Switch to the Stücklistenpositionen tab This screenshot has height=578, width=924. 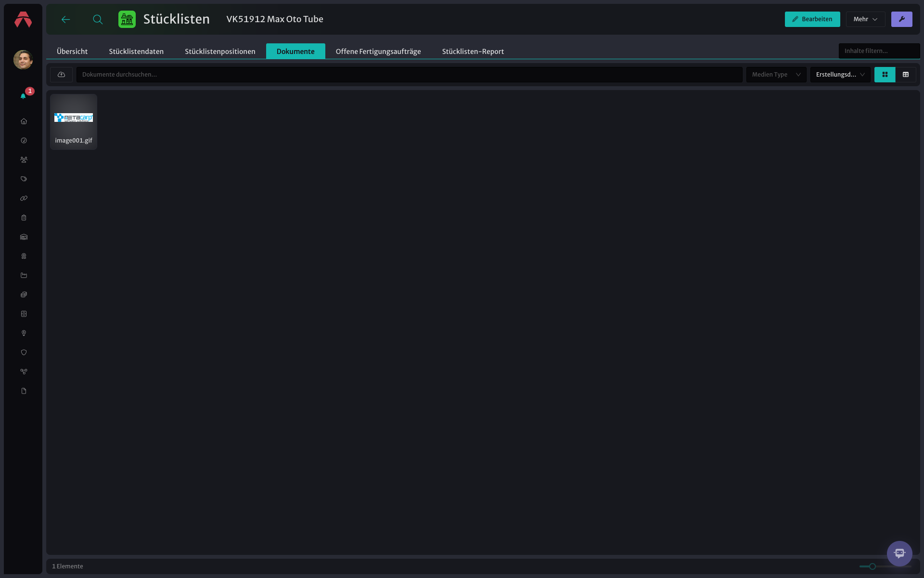coord(220,52)
